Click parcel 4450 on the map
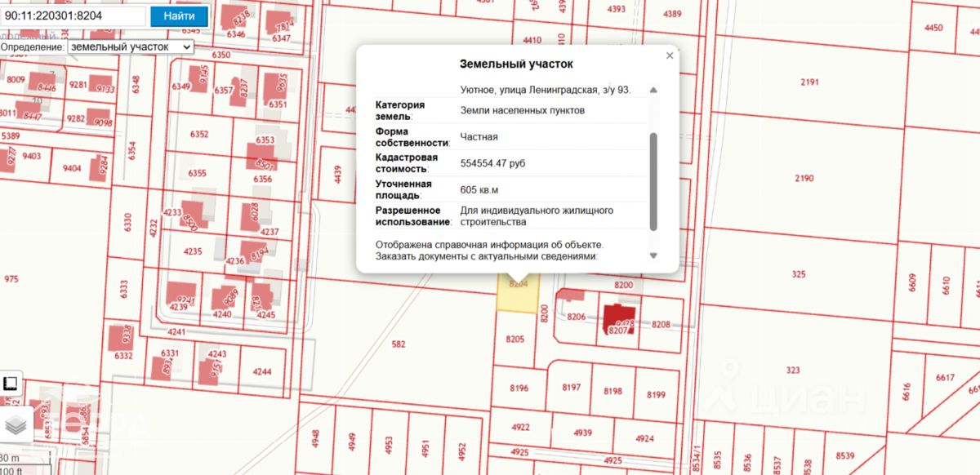This screenshot has width=980, height=475. coord(933,27)
